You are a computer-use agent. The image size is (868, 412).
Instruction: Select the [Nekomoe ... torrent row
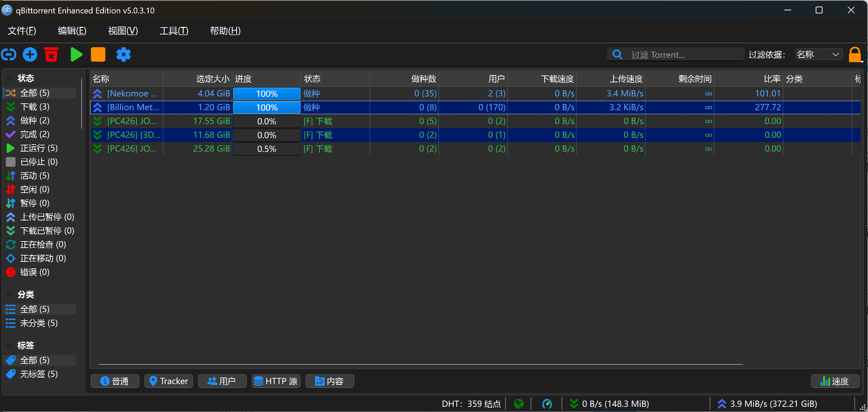(x=475, y=93)
